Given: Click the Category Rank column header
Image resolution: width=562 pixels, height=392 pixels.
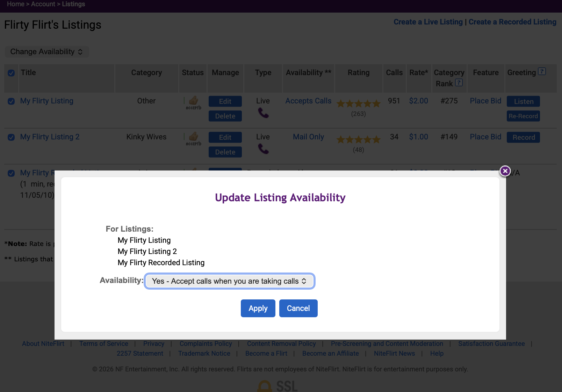Looking at the screenshot, I should tap(449, 78).
